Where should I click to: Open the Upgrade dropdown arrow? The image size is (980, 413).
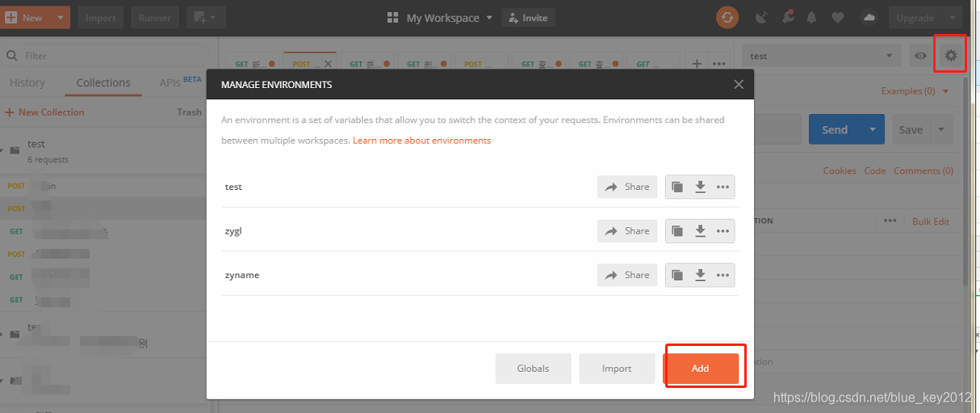tap(953, 17)
